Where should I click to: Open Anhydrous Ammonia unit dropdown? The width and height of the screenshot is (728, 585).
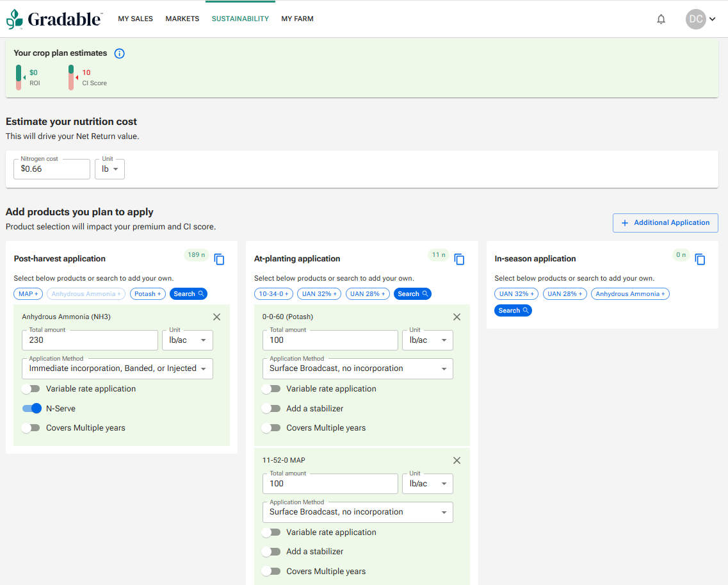click(188, 340)
